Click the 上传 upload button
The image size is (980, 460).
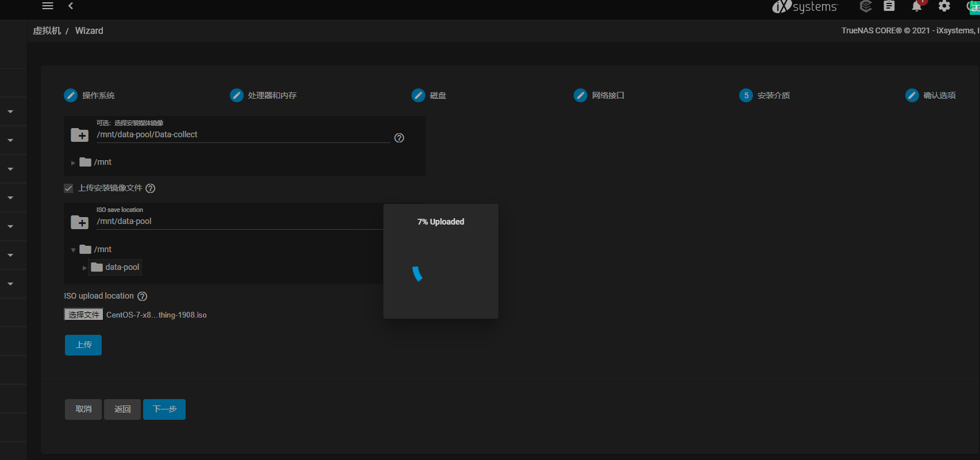click(83, 345)
